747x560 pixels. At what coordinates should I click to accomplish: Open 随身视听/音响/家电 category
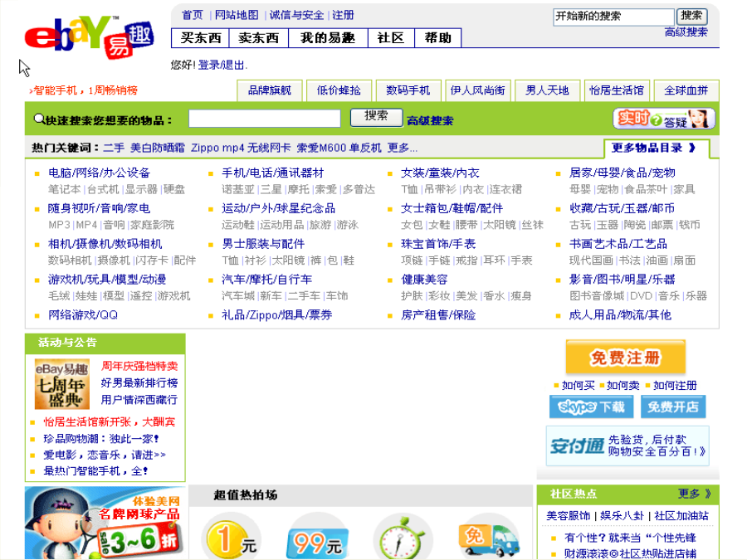tap(99, 208)
